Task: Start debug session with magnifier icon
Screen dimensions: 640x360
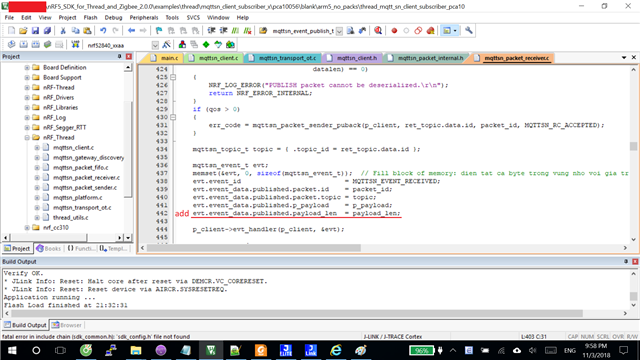Action: coord(378,31)
